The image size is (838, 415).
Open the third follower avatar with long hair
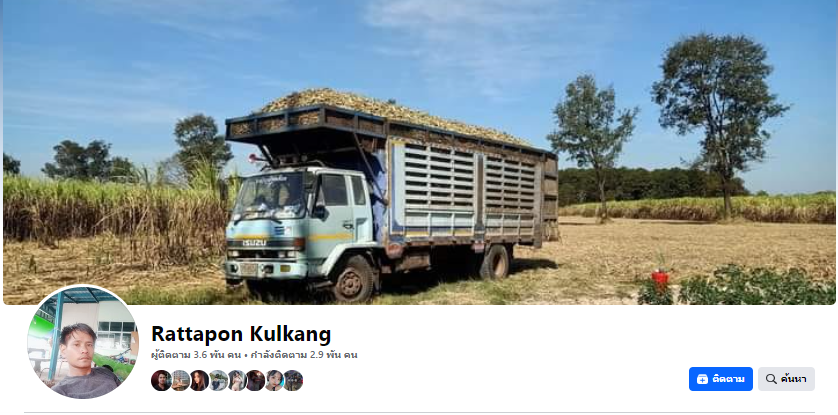pyautogui.click(x=199, y=381)
